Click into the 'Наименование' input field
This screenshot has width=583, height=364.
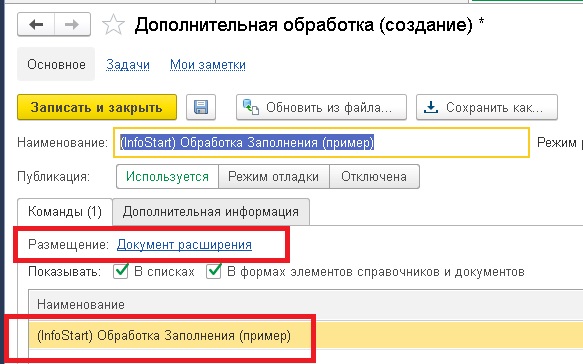tap(321, 142)
